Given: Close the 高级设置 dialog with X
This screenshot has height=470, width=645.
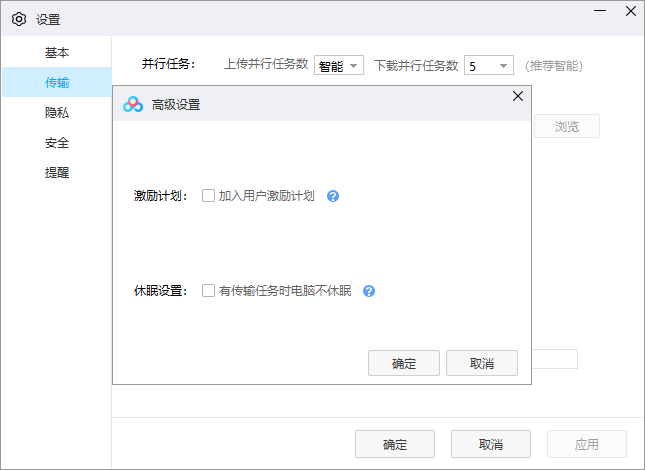Looking at the screenshot, I should click(x=518, y=96).
